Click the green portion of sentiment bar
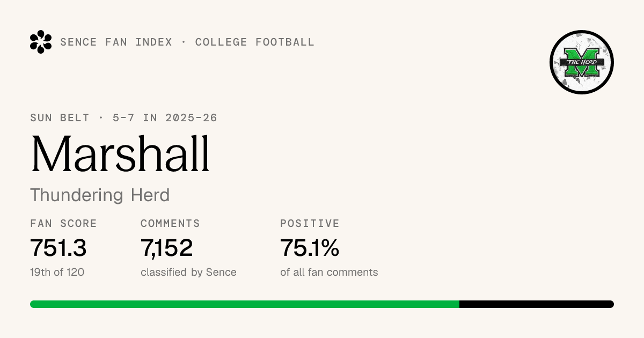Viewport: 644px width, 338px height. pyautogui.click(x=245, y=304)
